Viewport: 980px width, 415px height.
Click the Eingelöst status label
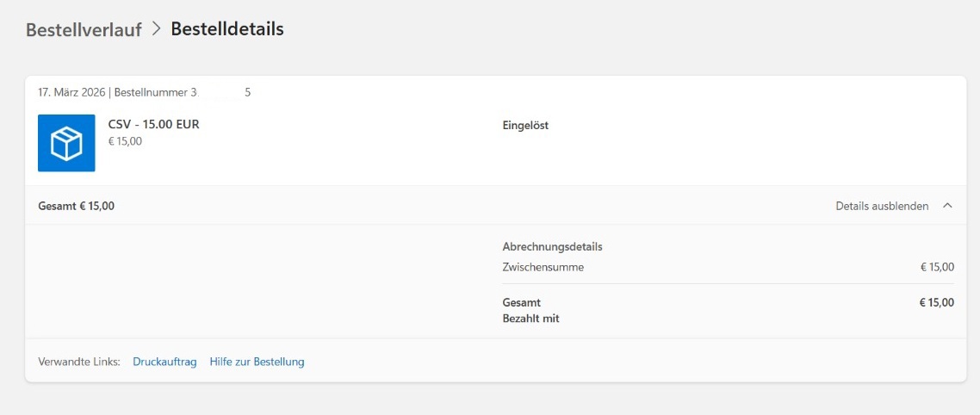click(525, 126)
